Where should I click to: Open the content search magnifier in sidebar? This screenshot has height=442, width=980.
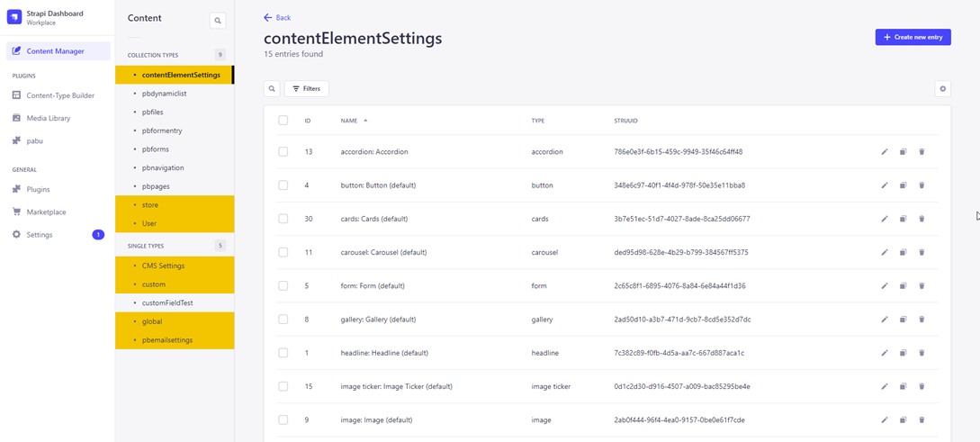coord(218,21)
